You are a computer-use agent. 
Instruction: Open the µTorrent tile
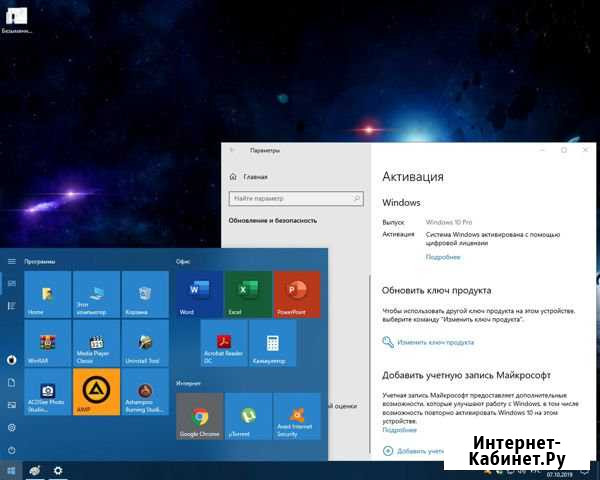click(x=248, y=416)
